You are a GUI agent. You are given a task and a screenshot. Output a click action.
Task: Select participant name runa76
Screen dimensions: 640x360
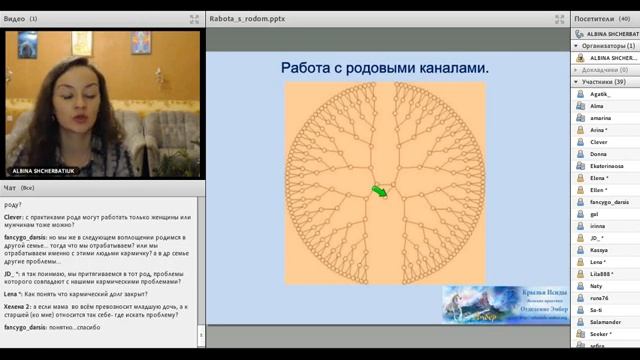599,298
